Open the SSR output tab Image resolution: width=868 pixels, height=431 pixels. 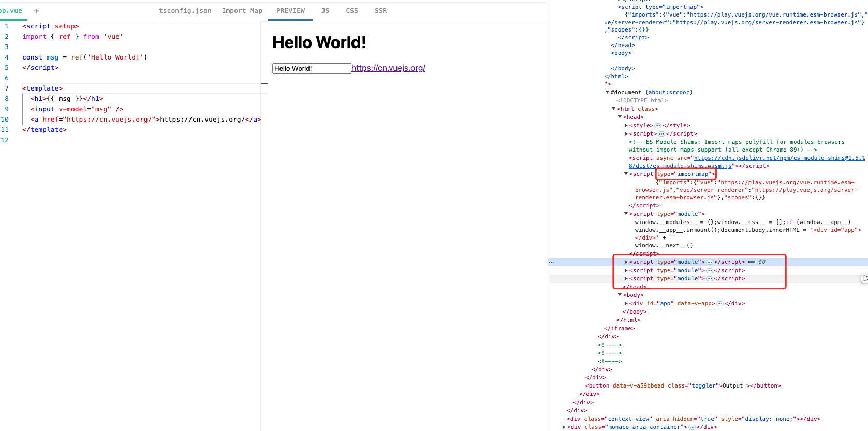click(x=380, y=11)
